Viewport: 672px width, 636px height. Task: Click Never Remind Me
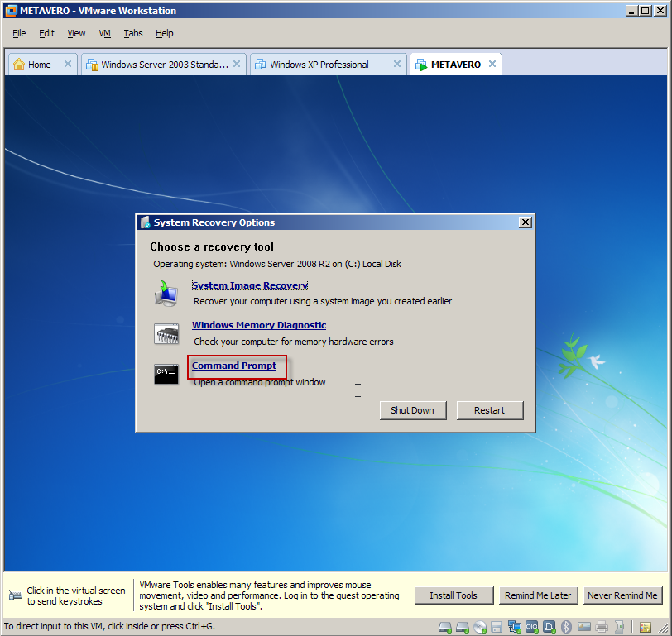(622, 595)
